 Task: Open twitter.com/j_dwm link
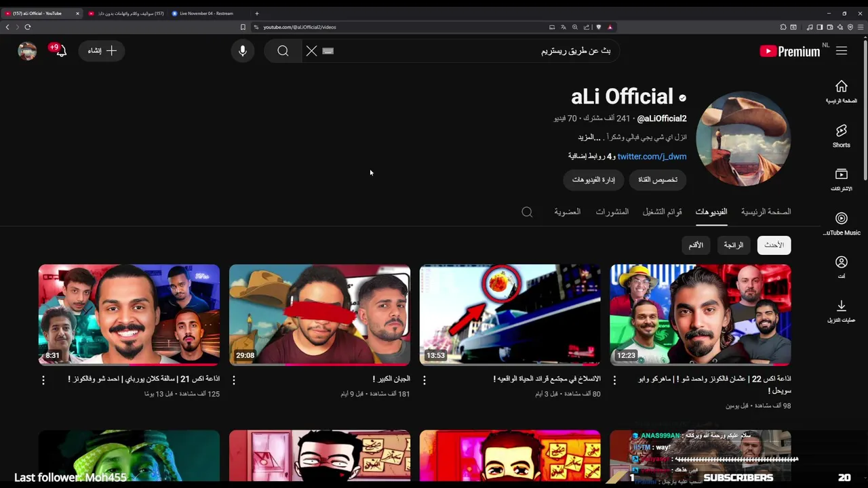pyautogui.click(x=652, y=157)
